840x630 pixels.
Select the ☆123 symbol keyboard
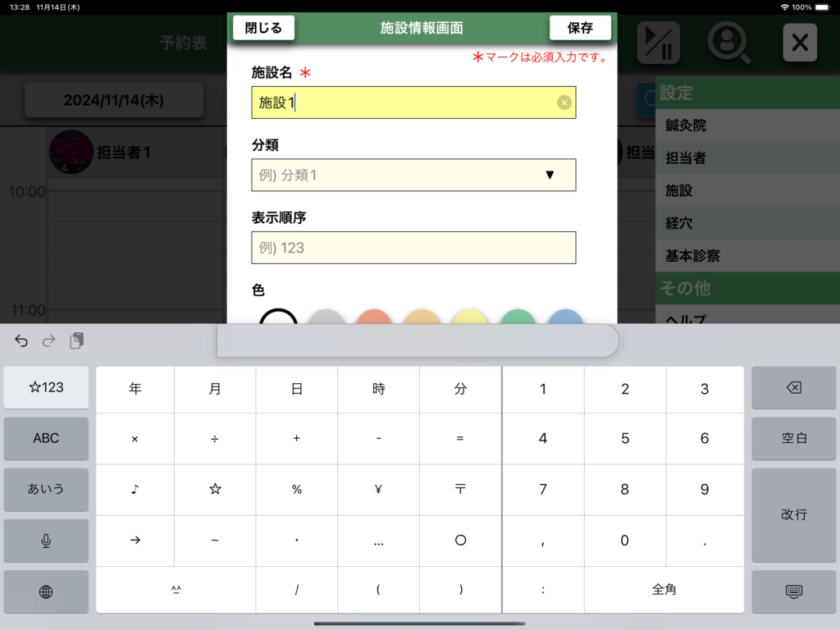[x=46, y=387]
